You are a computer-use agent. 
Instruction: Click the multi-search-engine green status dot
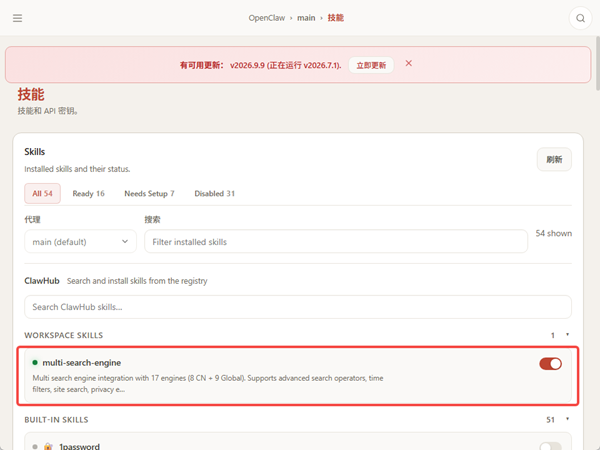[x=35, y=362]
